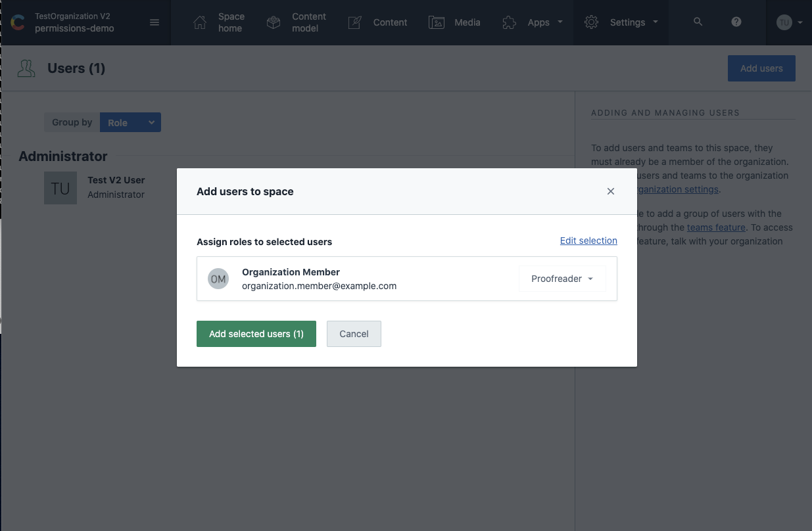812x531 pixels.
Task: Click the Users (1) page title
Action: pos(76,68)
